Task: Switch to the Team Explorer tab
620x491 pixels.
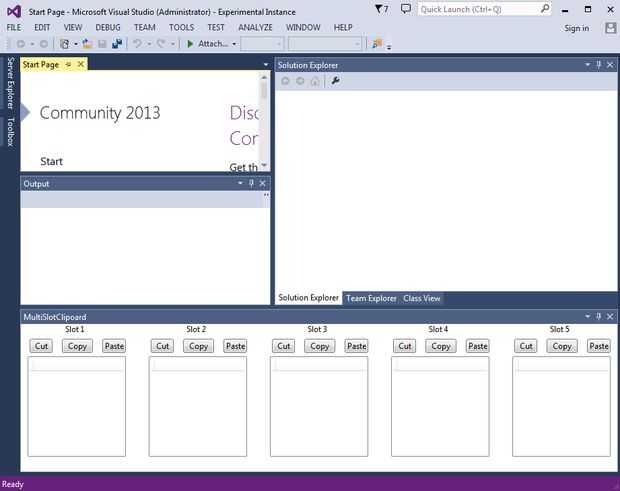Action: click(x=371, y=298)
